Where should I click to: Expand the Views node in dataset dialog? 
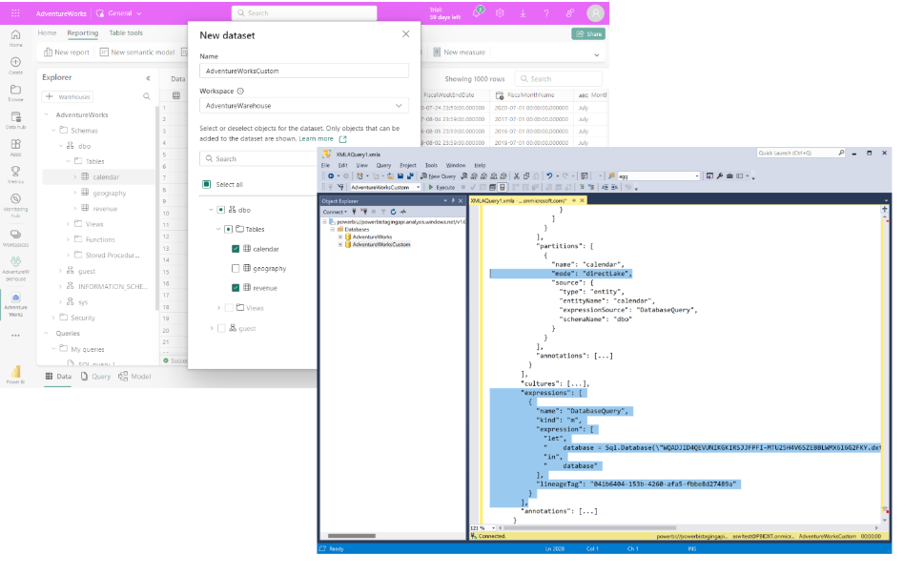tap(218, 308)
